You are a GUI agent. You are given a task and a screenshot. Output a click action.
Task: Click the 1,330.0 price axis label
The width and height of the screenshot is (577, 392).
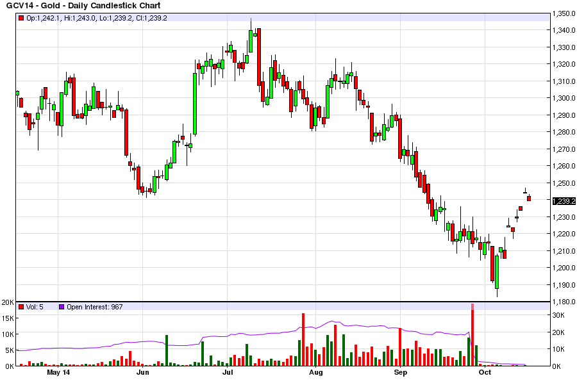[x=564, y=47]
